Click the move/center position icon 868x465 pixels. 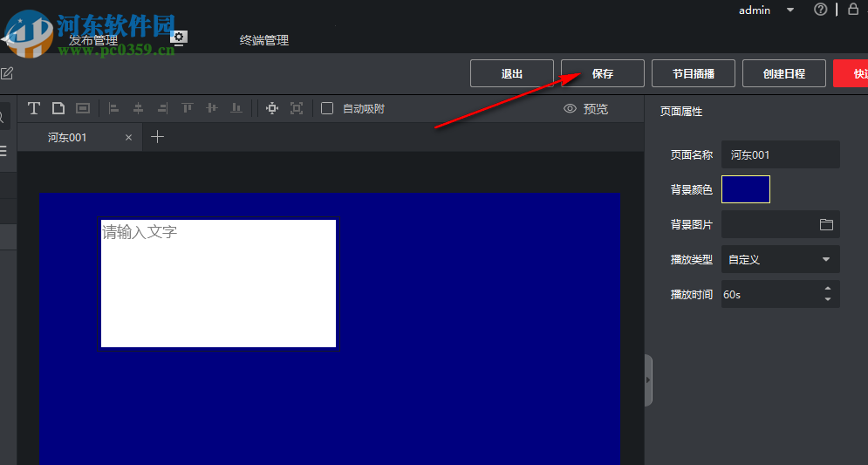[272, 108]
